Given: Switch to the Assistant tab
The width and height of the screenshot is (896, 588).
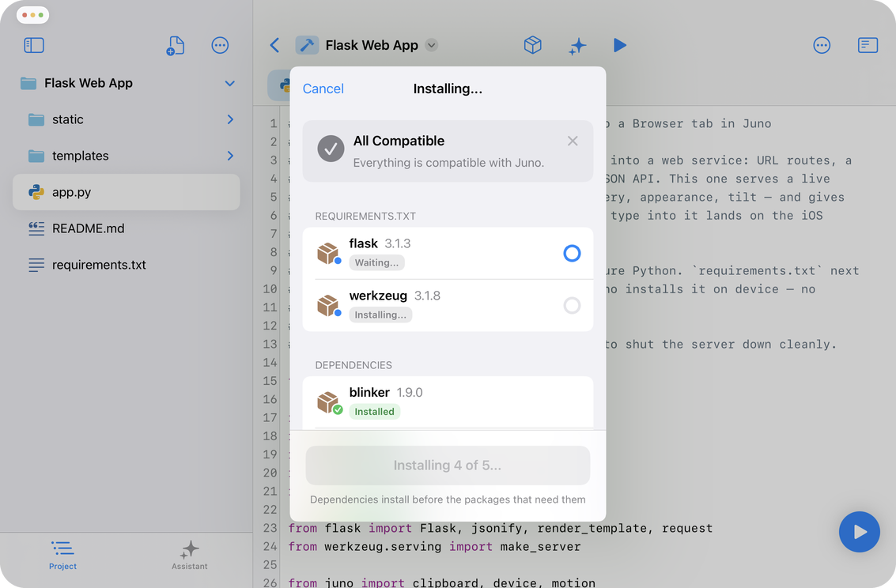Looking at the screenshot, I should tap(190, 555).
